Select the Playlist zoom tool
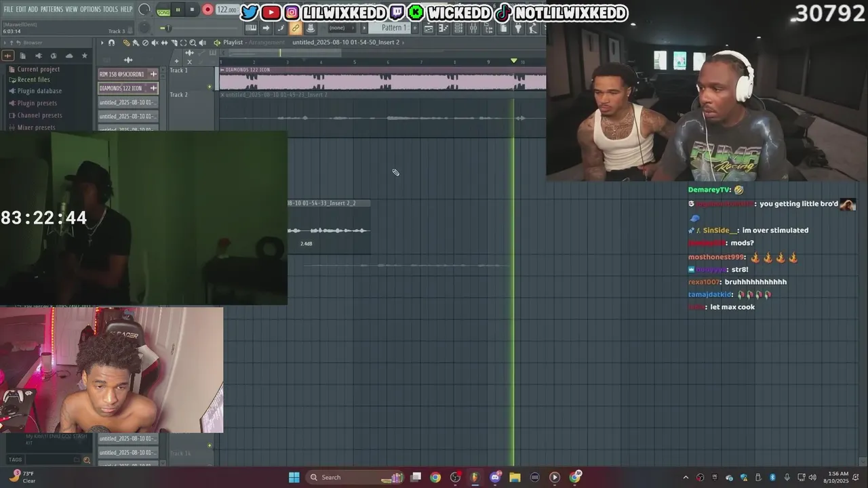This screenshot has height=488, width=868. tap(193, 43)
